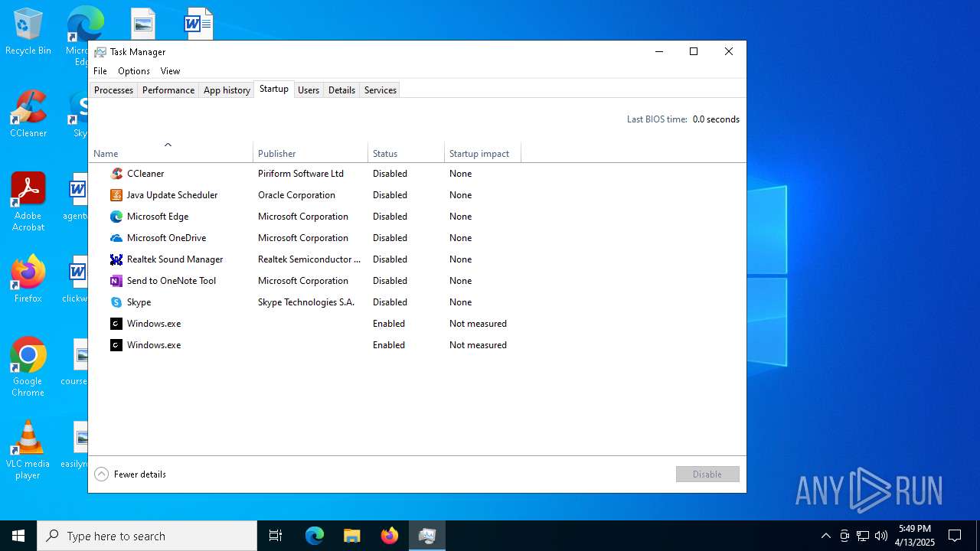Switch to the Services tab
Screen dimensions: 980x551
pos(381,90)
